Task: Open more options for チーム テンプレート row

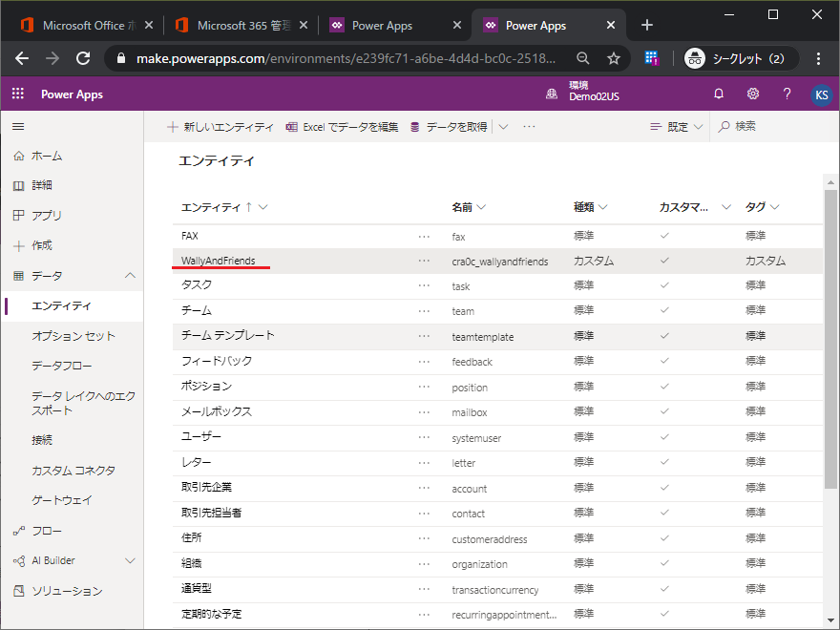Action: pyautogui.click(x=424, y=336)
